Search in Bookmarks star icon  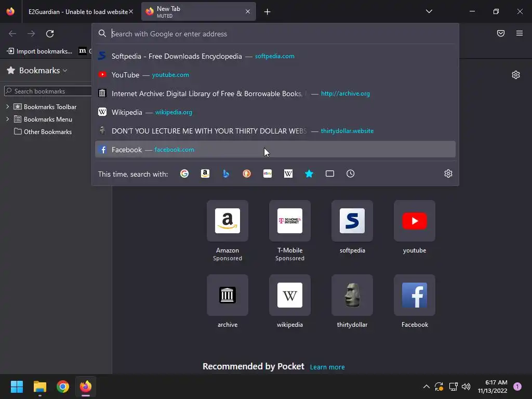coord(309,174)
